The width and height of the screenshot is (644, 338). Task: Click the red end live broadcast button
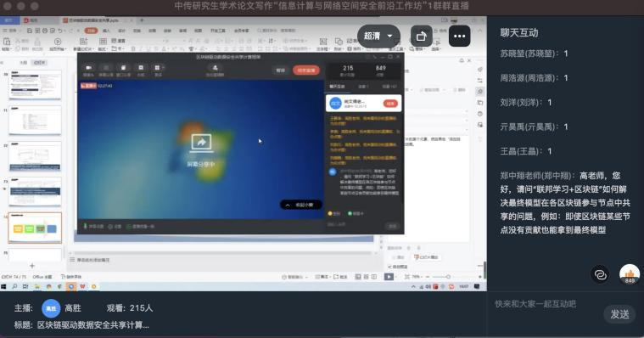pos(306,70)
